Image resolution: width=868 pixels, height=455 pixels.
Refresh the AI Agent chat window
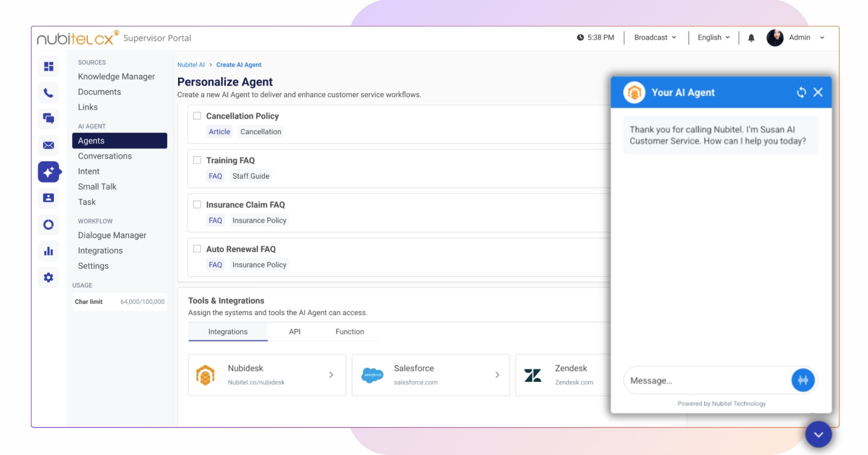(801, 92)
